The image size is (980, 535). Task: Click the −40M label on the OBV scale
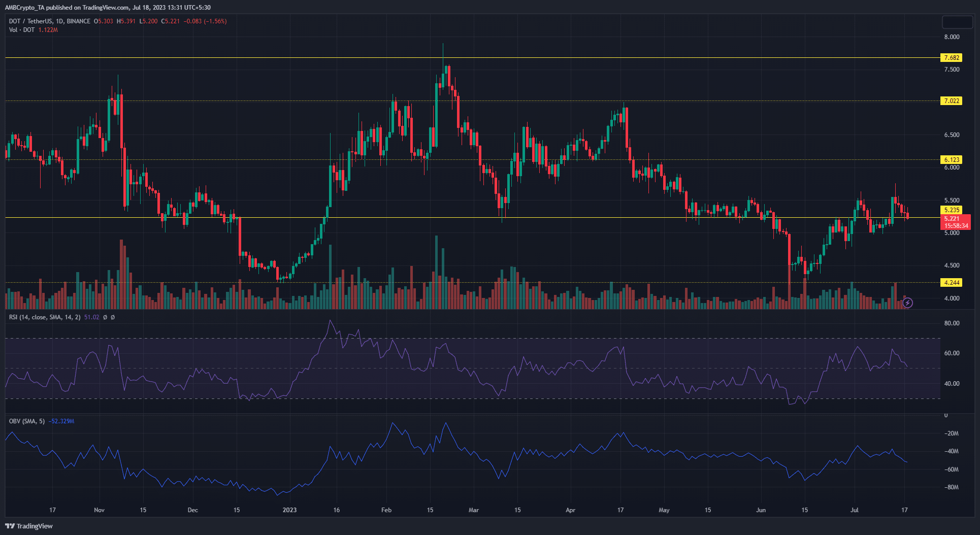pyautogui.click(x=951, y=451)
